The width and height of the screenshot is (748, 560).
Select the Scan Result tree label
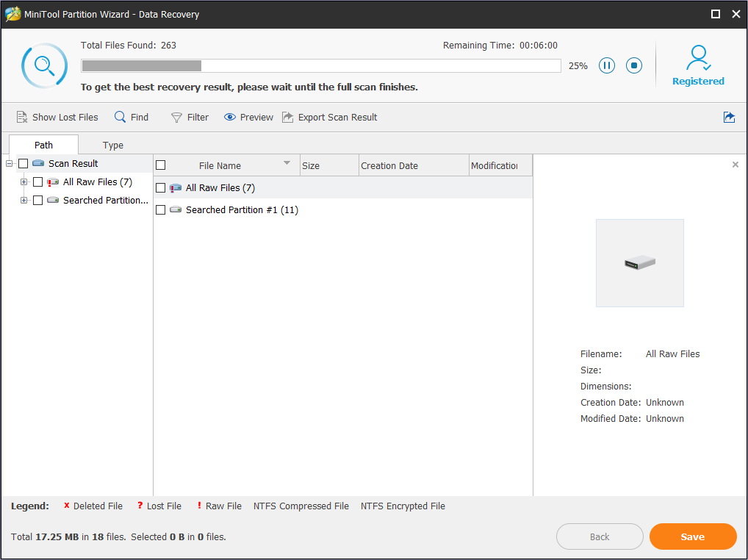click(x=73, y=164)
